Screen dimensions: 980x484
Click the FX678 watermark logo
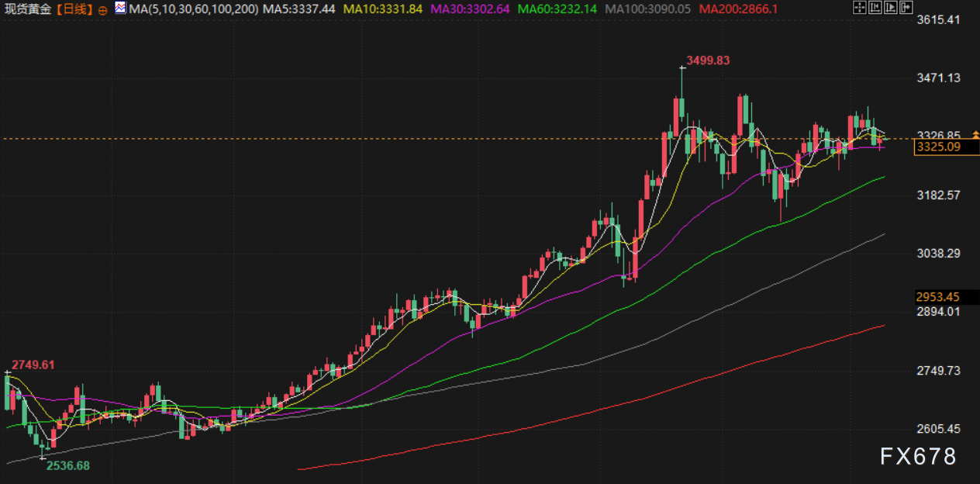(918, 457)
